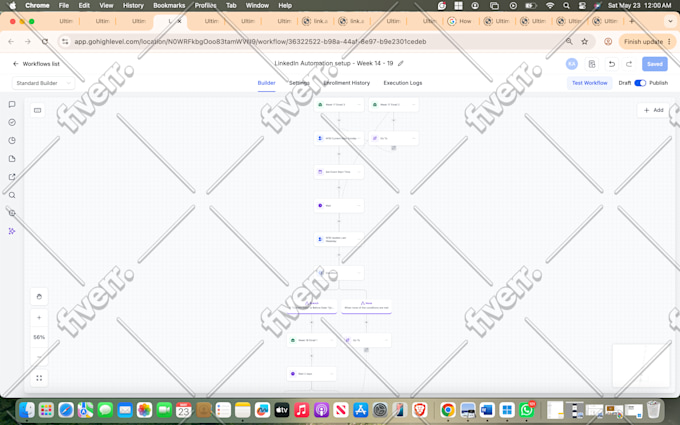This screenshot has width=680, height=425.
Task: Open the comments icon in the left sidebar
Action: pos(12,105)
